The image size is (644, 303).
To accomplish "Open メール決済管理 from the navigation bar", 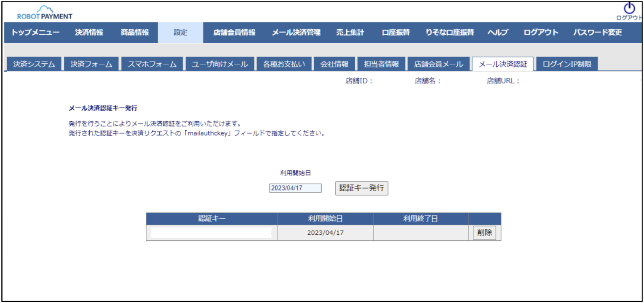I will tap(296, 32).
